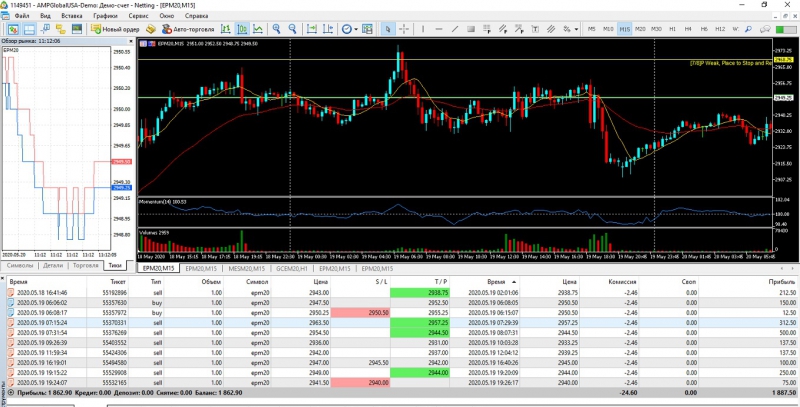Image resolution: width=800 pixels, height=407 pixels.
Task: Zoom out on the chart
Action: tap(292, 29)
